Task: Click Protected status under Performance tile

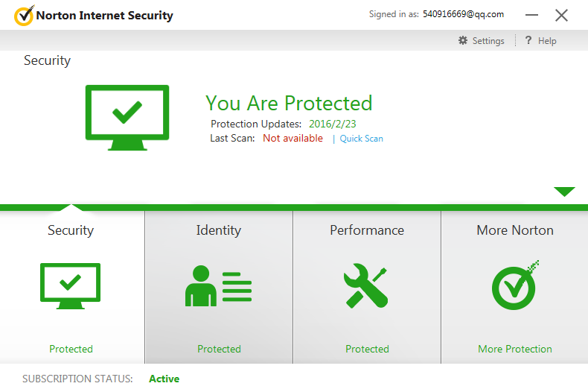Action: click(367, 349)
